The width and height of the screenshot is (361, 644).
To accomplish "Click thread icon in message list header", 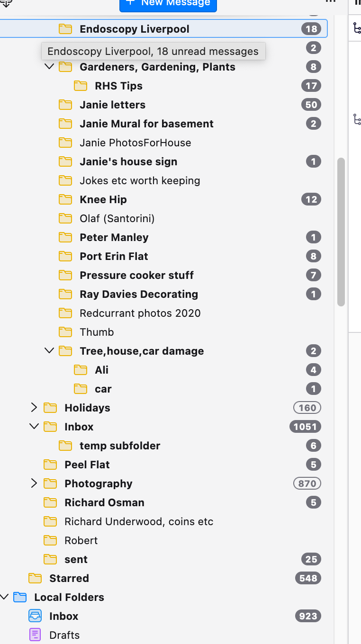I will coord(357,28).
